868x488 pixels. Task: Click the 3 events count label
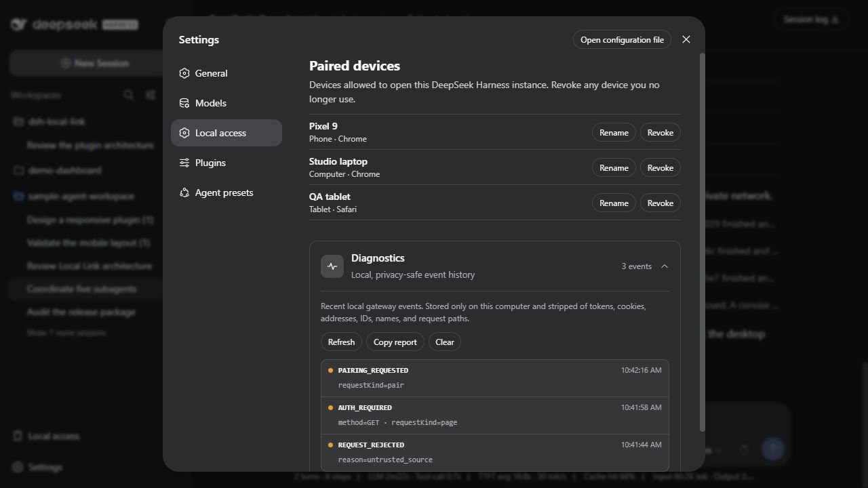(636, 266)
